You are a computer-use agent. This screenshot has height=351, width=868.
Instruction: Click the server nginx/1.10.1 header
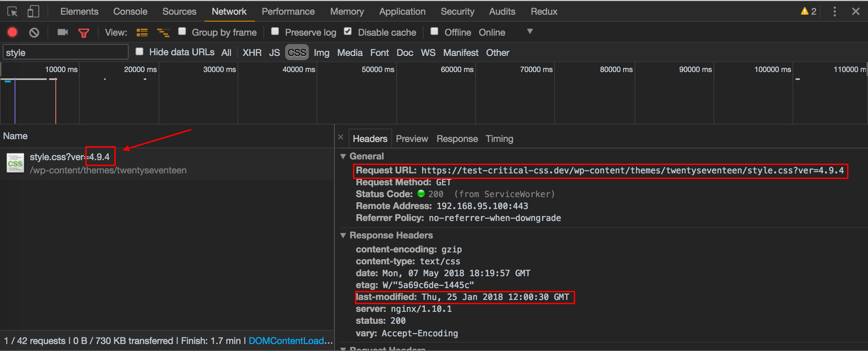(404, 309)
